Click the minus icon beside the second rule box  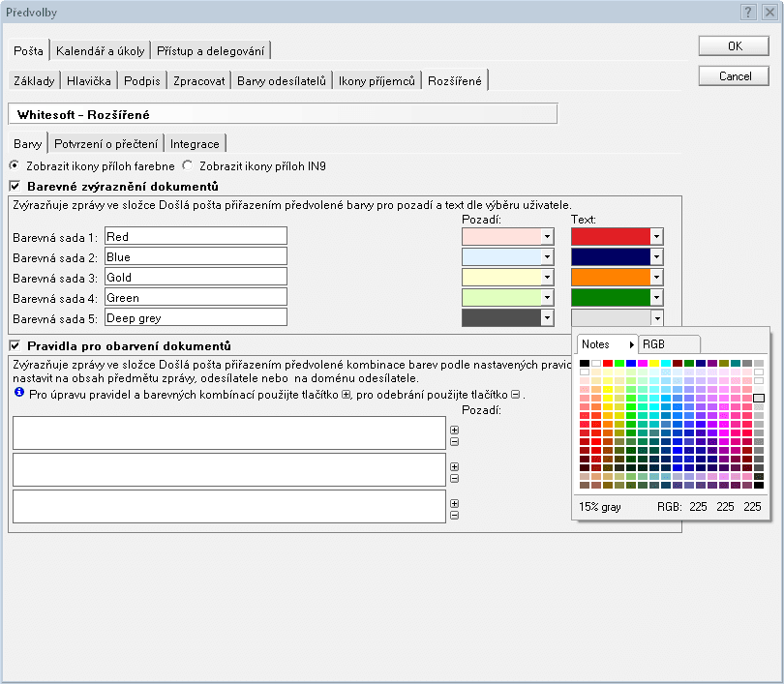tap(454, 478)
